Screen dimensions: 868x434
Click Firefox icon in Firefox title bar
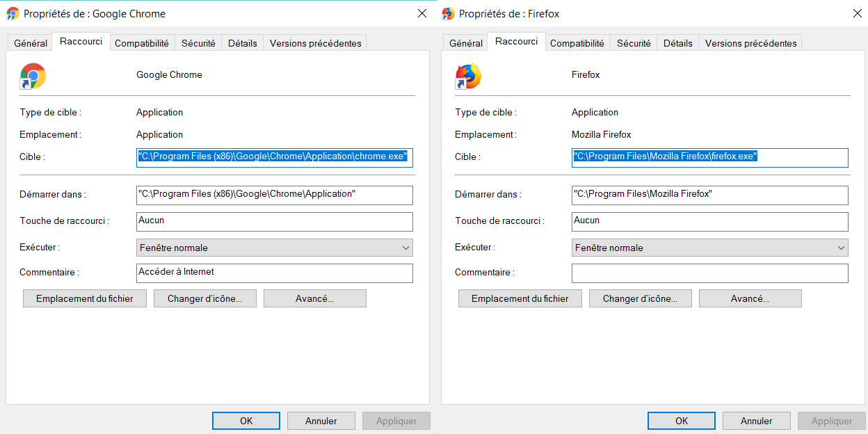tap(448, 13)
